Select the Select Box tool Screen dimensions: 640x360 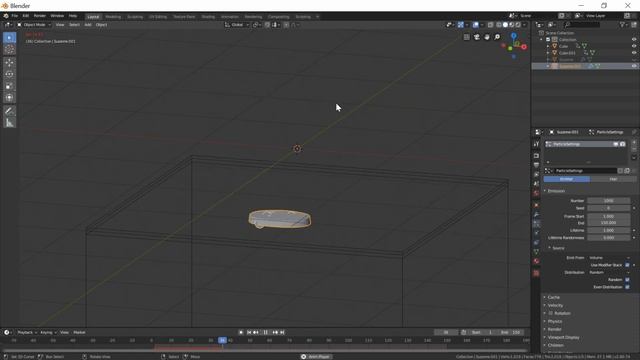pyautogui.click(x=9, y=38)
